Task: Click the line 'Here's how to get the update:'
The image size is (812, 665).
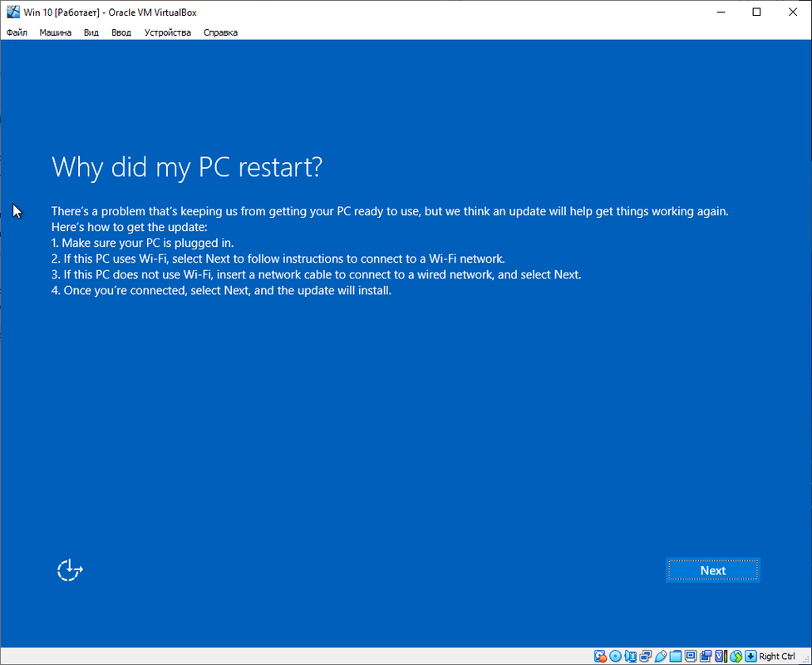Action: tap(130, 227)
